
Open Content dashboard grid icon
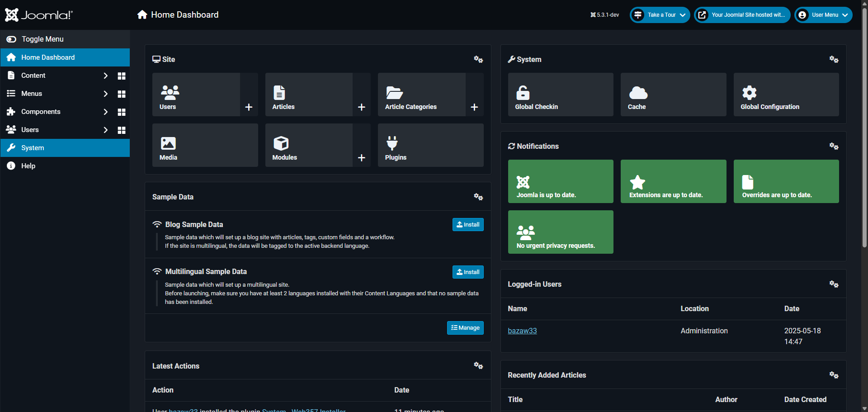[122, 76]
